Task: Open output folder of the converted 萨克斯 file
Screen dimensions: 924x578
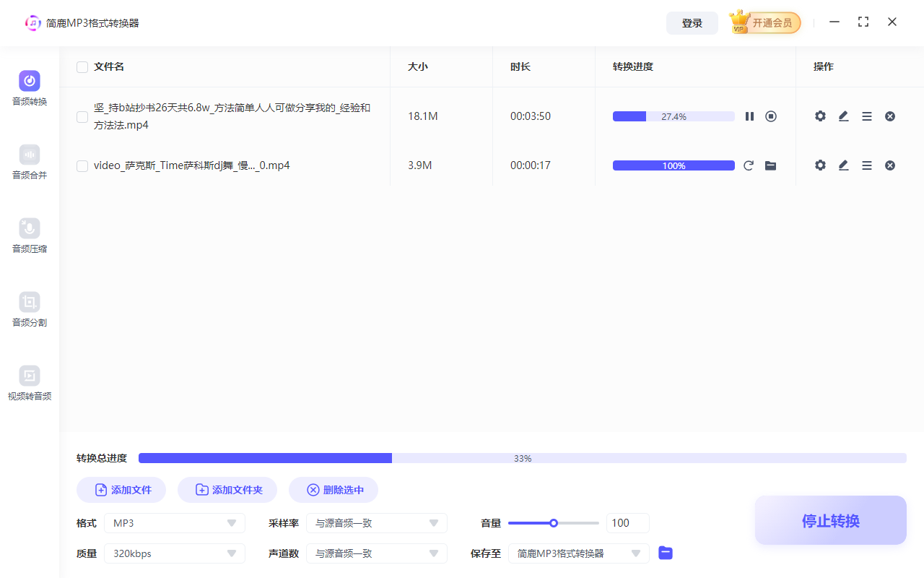Action: [x=770, y=165]
